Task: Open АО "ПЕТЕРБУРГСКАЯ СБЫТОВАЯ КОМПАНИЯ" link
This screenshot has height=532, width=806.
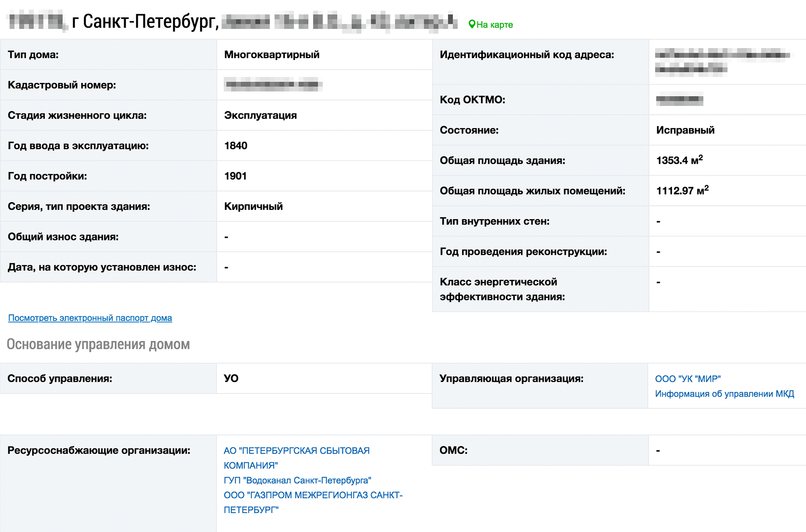Action: (296, 458)
